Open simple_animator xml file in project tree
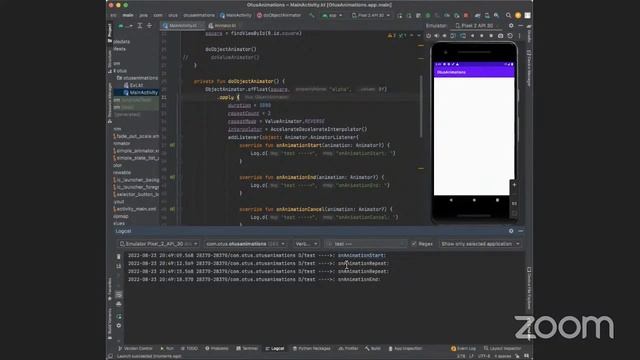 click(x=136, y=151)
